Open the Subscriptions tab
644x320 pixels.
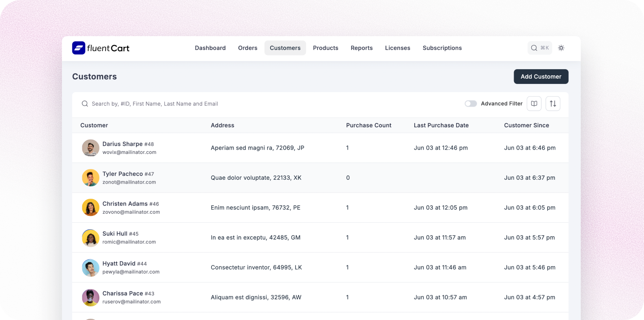click(x=442, y=48)
